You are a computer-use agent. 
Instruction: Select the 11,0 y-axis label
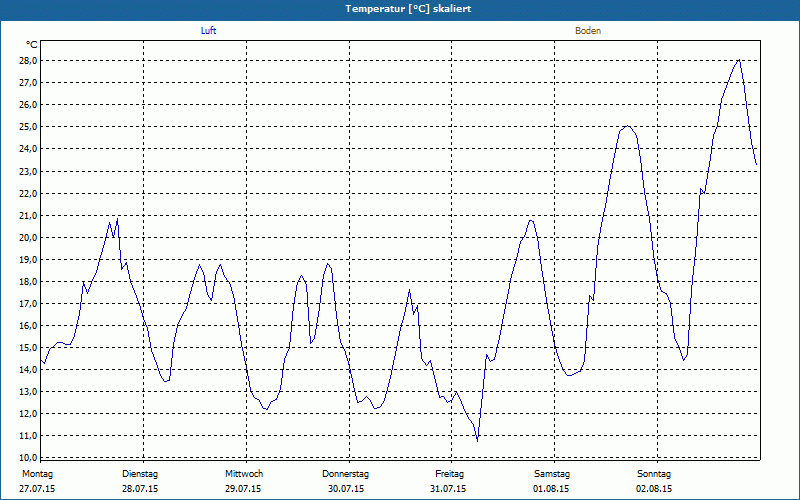click(x=28, y=436)
